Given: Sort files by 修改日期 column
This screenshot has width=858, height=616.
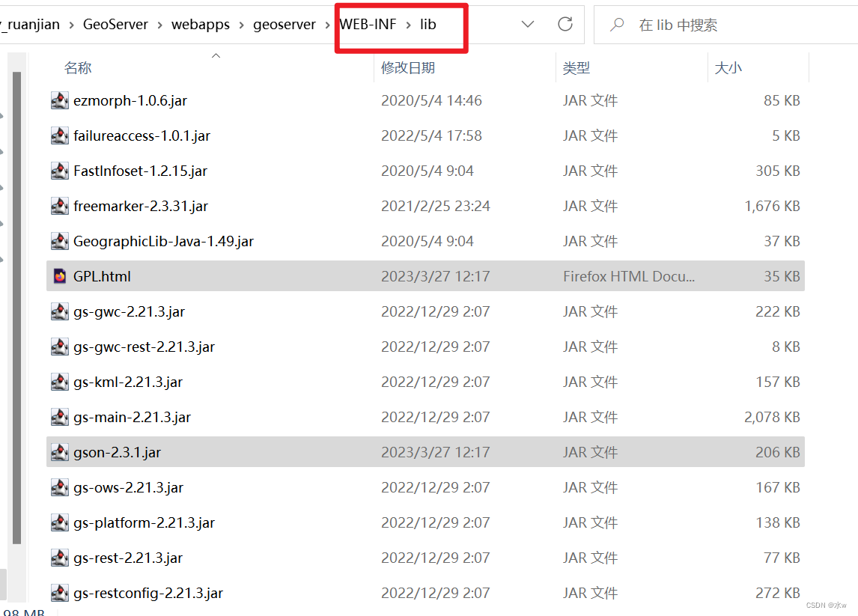Looking at the screenshot, I should click(x=407, y=68).
